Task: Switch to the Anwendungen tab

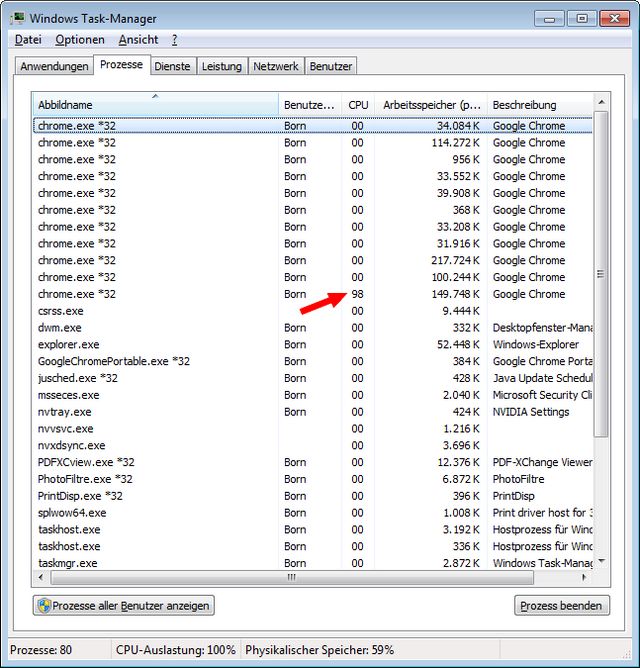Action: pyautogui.click(x=54, y=66)
